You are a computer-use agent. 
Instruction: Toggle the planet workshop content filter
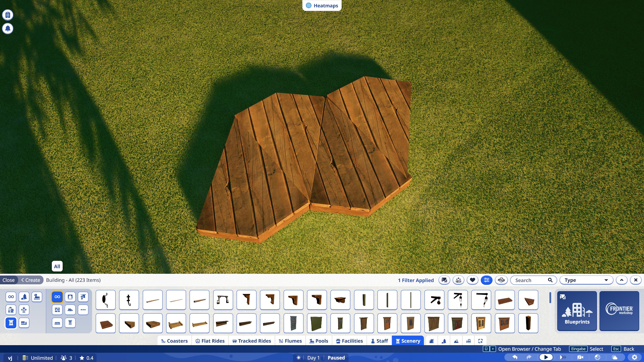(x=501, y=280)
